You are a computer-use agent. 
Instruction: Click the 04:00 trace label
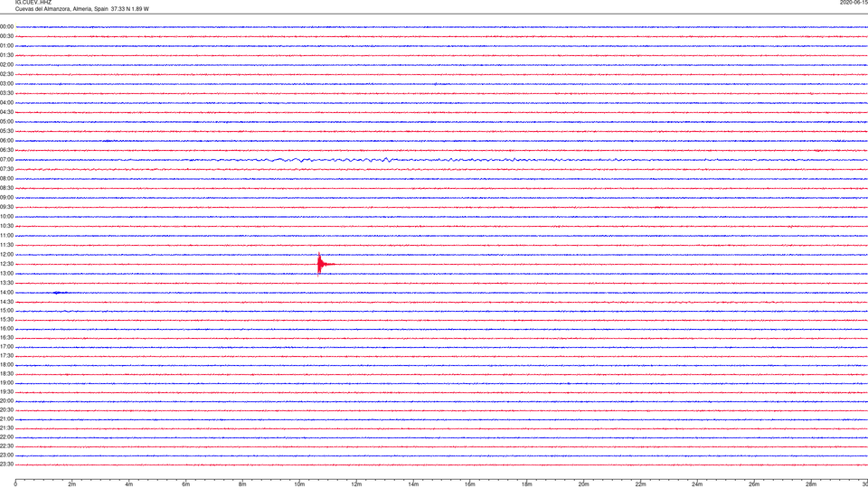pos(6,103)
